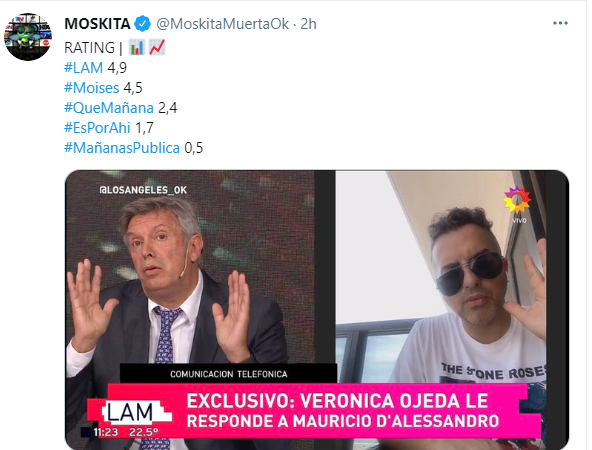The image size is (592, 450).
Task: Select the #EsPorAhi hashtag
Action: (97, 128)
